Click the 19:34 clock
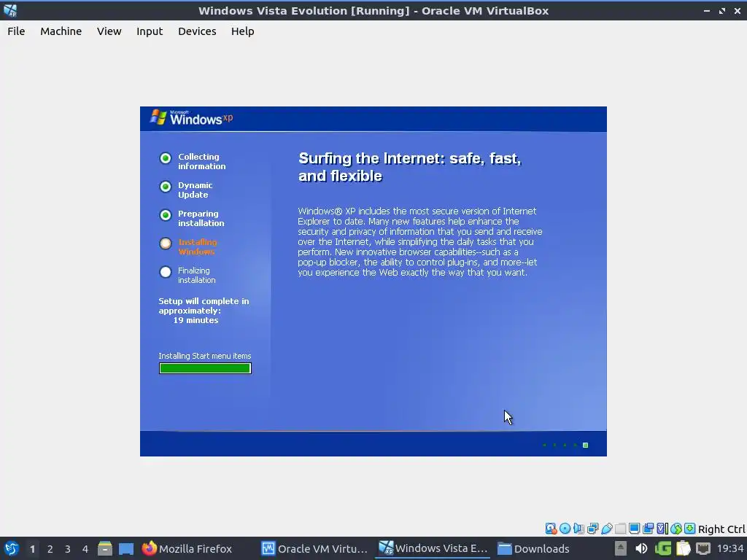This screenshot has width=747, height=560. (730, 548)
